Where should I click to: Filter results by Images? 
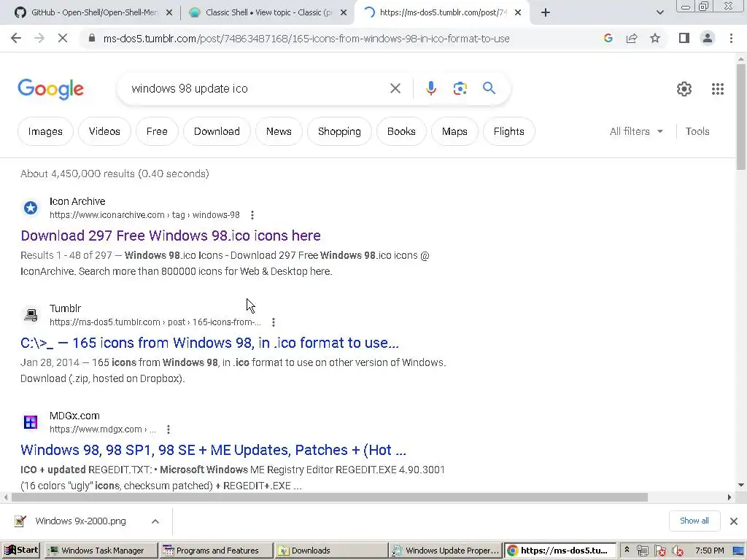pos(45,131)
